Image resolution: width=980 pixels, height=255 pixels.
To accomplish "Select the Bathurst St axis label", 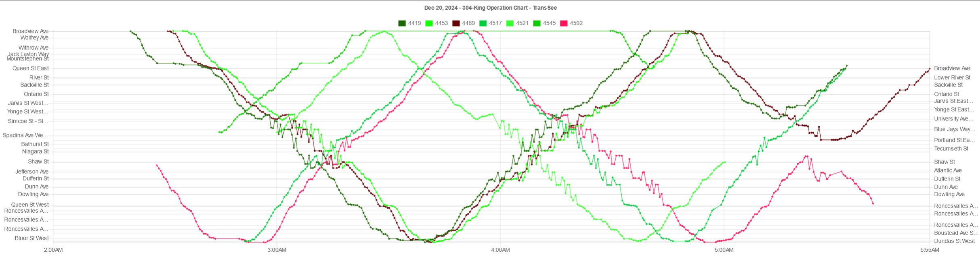I will point(35,144).
